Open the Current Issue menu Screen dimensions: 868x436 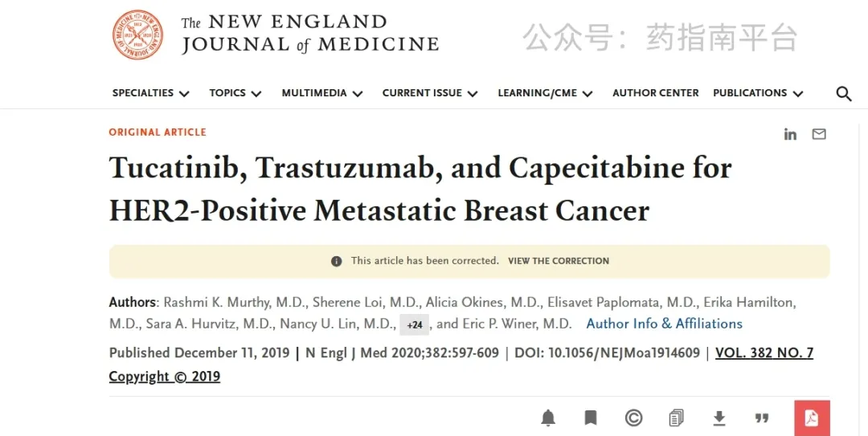(430, 93)
